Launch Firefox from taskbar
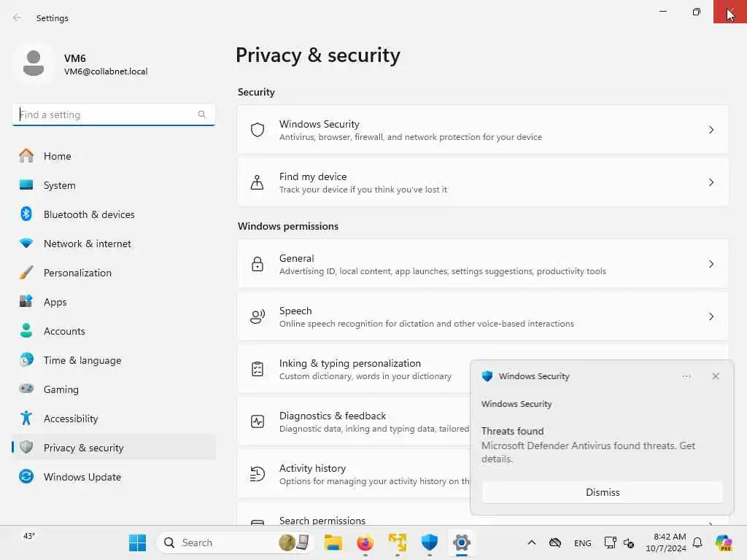Viewport: 747px width, 560px height. 365,542
